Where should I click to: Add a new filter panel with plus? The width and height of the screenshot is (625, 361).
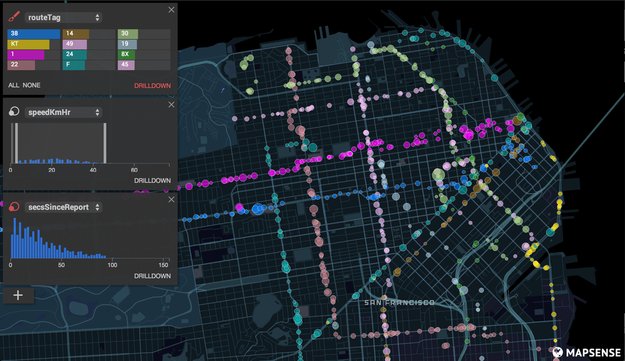pos(18,295)
